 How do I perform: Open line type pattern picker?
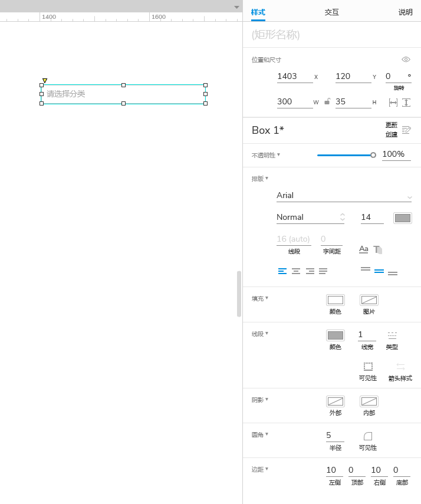tap(392, 335)
